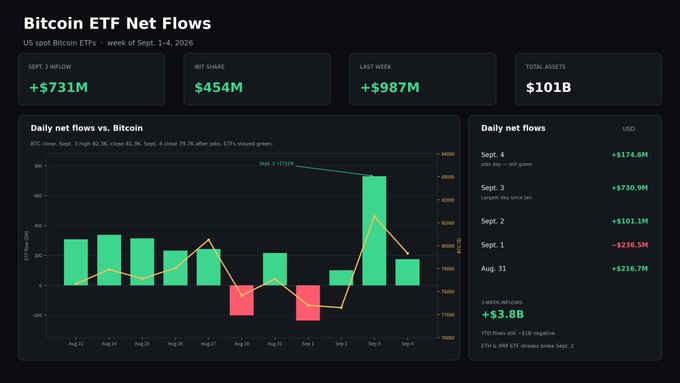The width and height of the screenshot is (680, 383).
Task: Click the BTC price line point at Sep 4
Action: point(408,253)
